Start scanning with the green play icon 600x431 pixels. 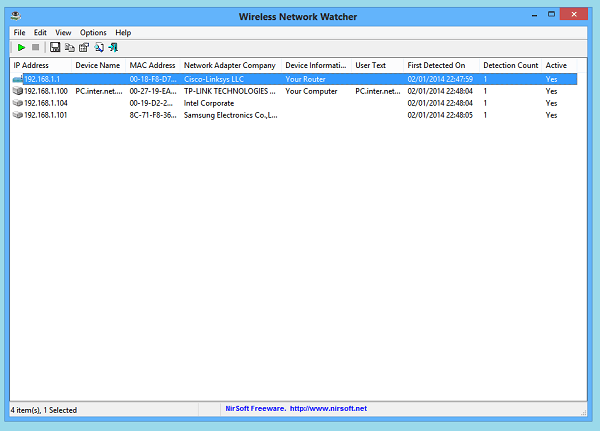point(21,47)
